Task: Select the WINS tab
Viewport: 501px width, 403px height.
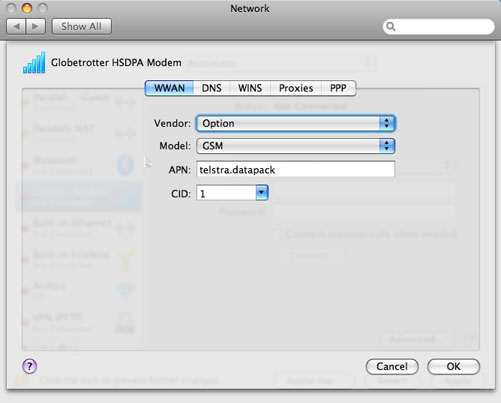Action: click(250, 88)
